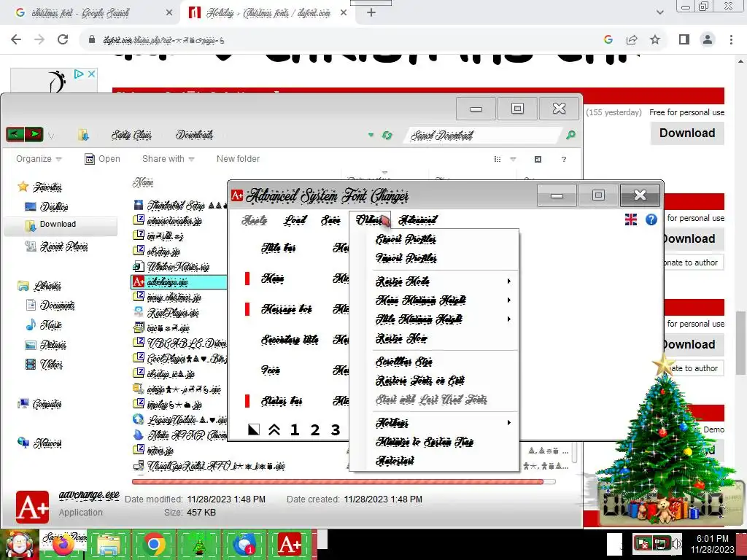747x560 pixels.
Task: Open the recent locations dropdown beside nav arrows
Action: [50, 136]
